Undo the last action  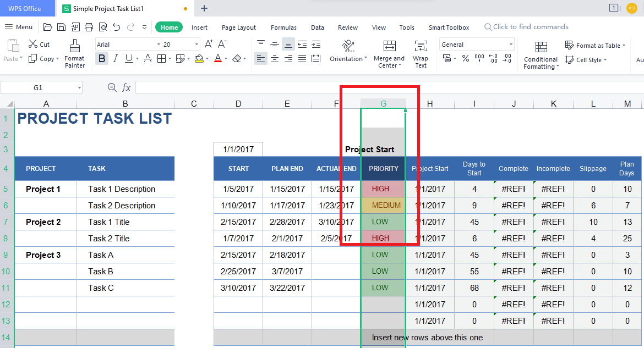point(116,27)
